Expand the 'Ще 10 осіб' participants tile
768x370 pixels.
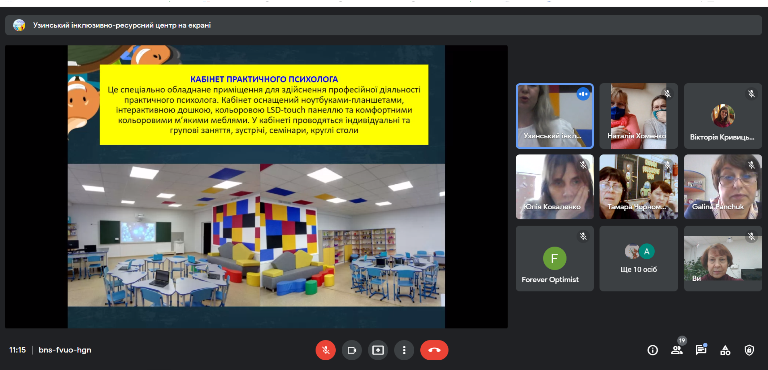click(x=639, y=258)
